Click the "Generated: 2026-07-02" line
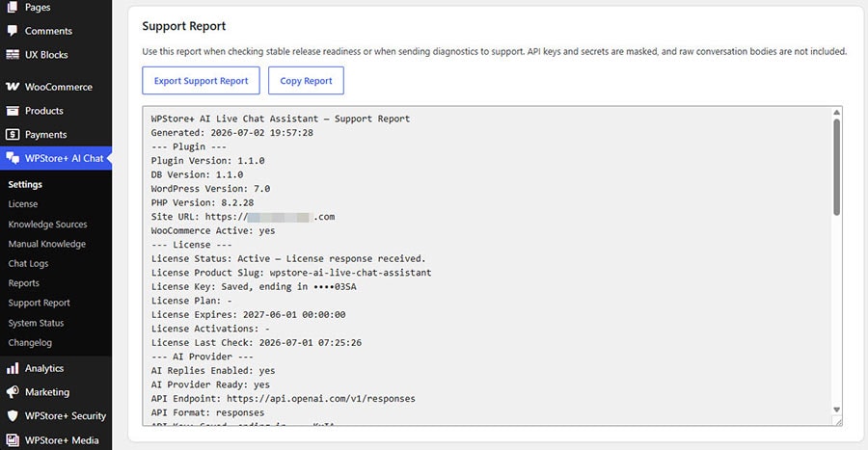 (231, 133)
